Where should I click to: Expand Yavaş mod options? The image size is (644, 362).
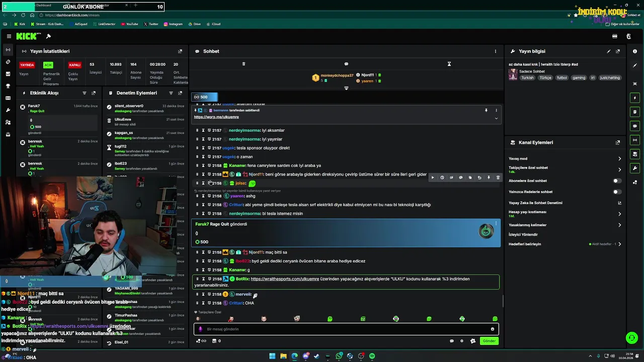[619, 159]
